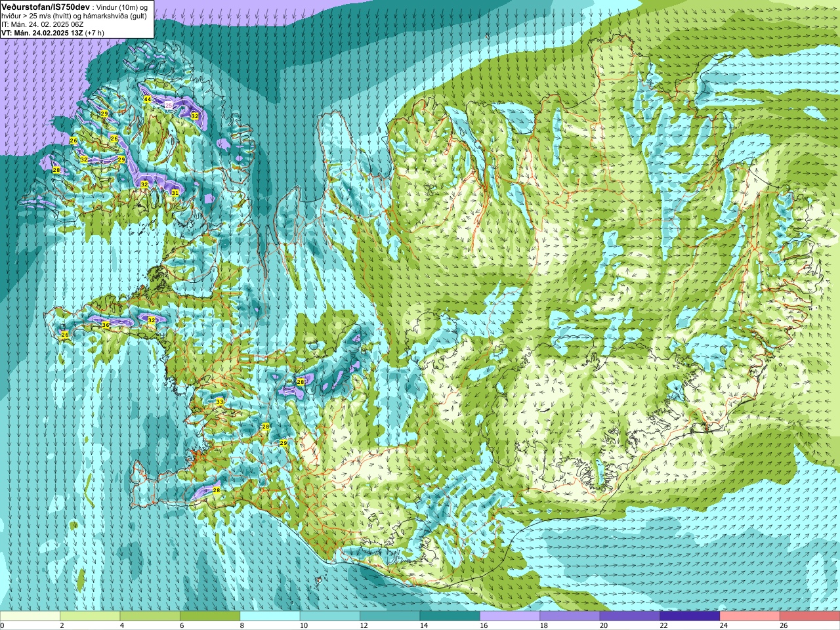The height and width of the screenshot is (630, 840).
Task: Click the legend scale value 4
Action: point(122,626)
